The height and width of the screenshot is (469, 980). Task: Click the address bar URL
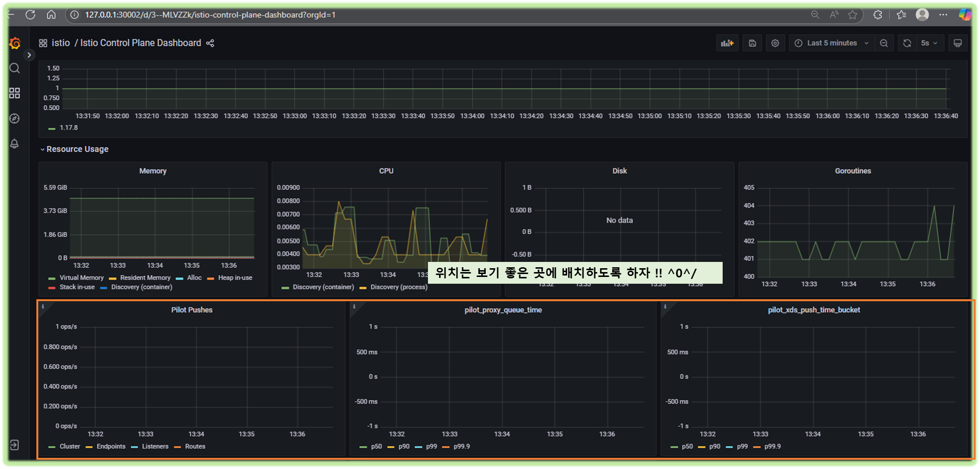point(210,15)
